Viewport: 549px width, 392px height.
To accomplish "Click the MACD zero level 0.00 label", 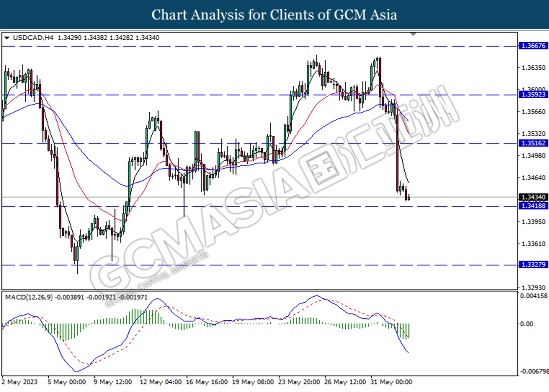I will pos(526,324).
